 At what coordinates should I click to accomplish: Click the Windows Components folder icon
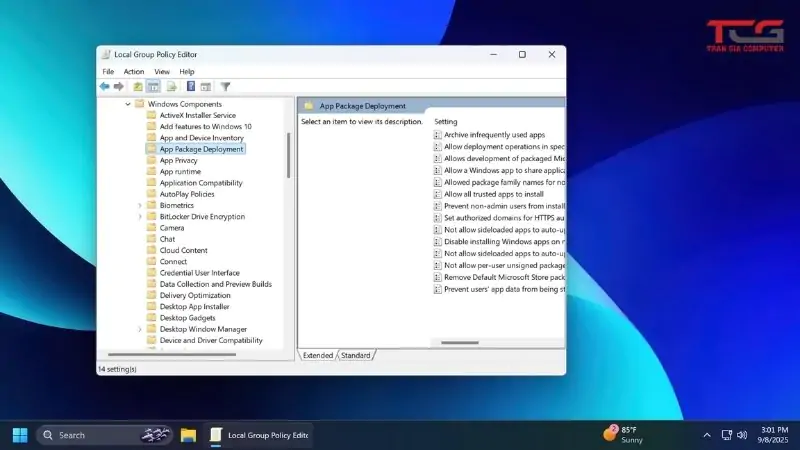[139, 104]
